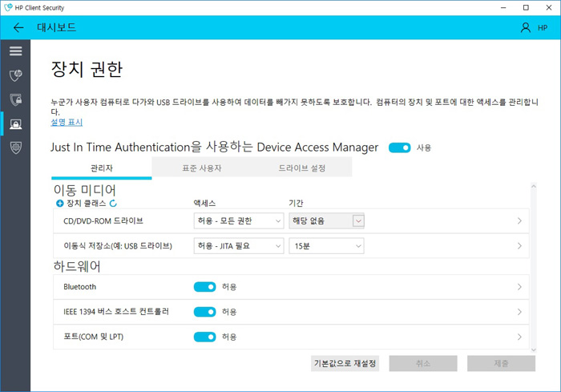Click the back arrow in header
The width and height of the screenshot is (561, 392).
(x=19, y=27)
